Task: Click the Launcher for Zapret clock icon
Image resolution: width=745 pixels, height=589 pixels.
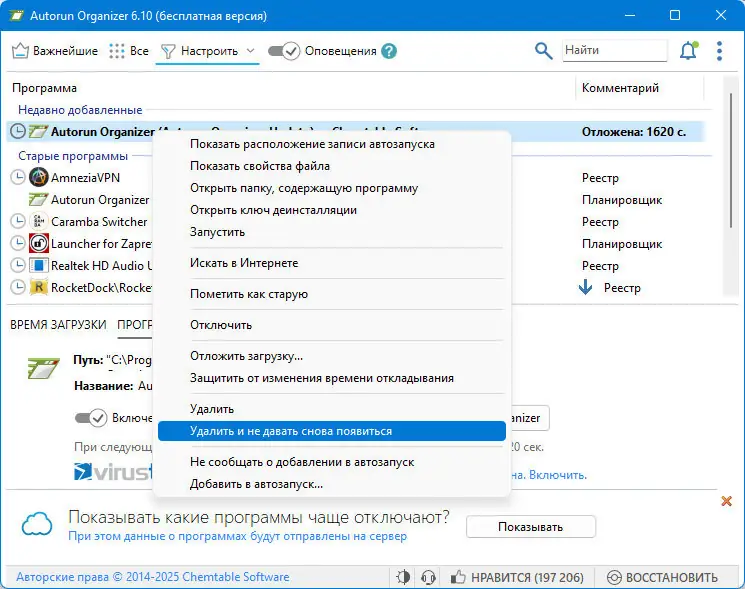Action: pyautogui.click(x=18, y=243)
